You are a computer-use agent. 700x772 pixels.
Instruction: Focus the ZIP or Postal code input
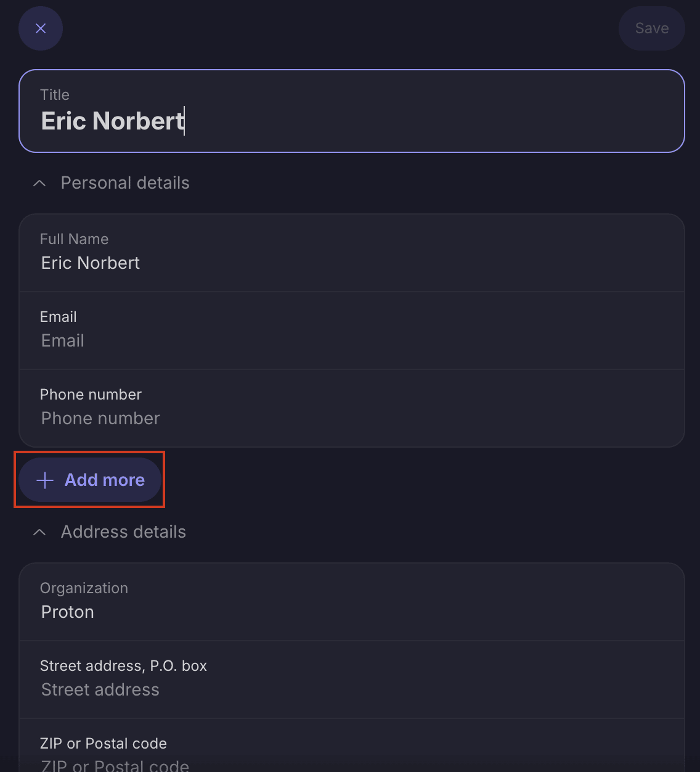[115, 765]
